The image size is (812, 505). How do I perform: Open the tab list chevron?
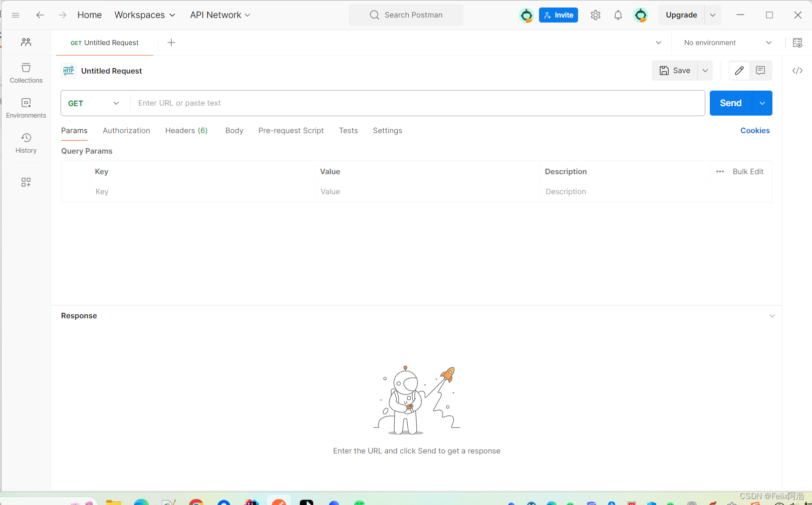659,43
